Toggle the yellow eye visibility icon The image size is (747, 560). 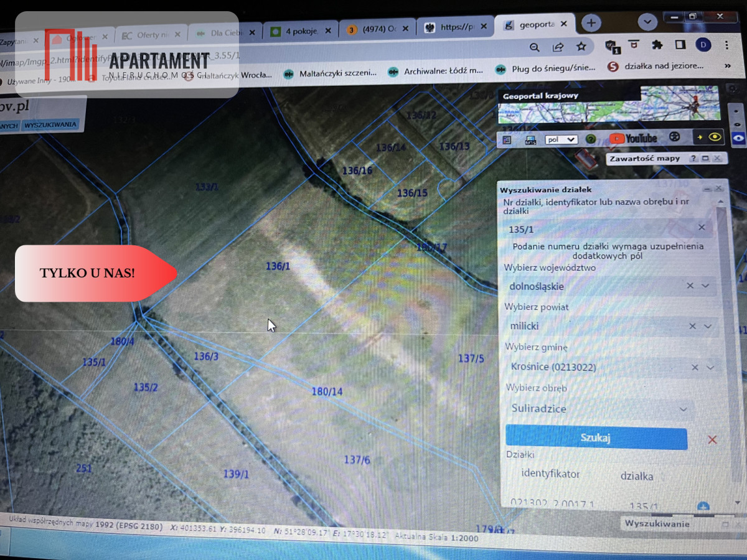(x=715, y=137)
